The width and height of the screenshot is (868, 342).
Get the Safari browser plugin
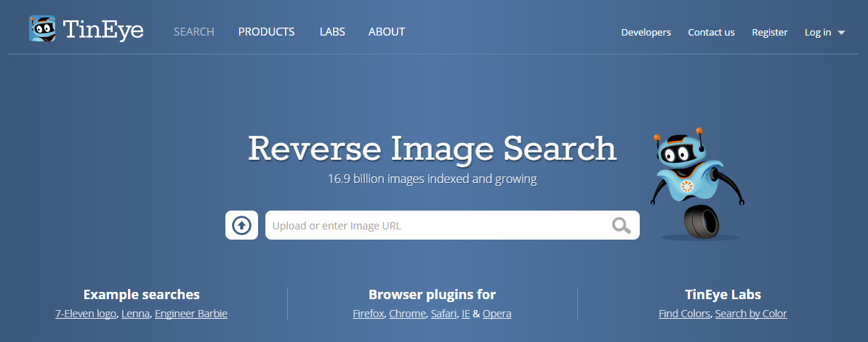pos(443,314)
